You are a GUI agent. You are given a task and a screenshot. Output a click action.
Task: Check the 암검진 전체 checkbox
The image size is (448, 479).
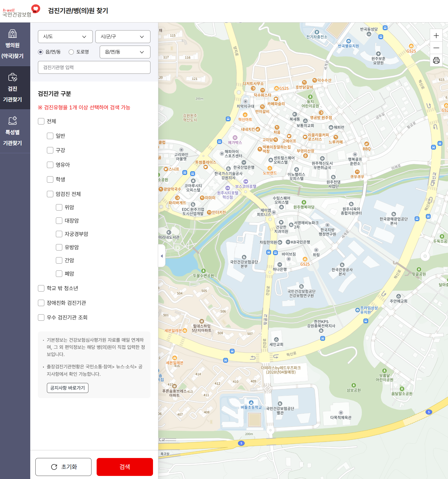[x=50, y=194]
